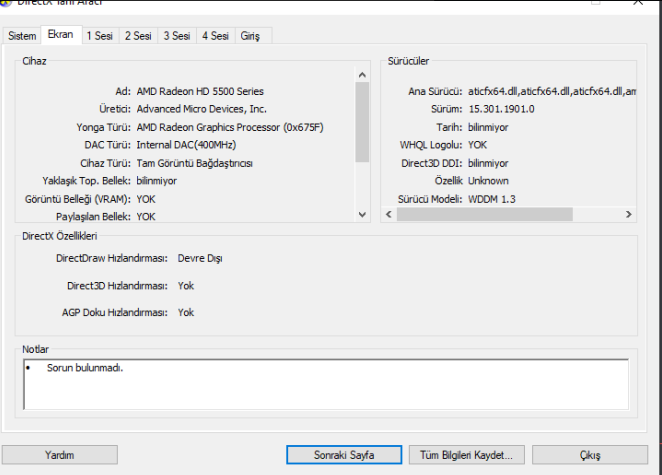Click Cihaz panel scroll up arrow
The height and width of the screenshot is (475, 662).
362,75
